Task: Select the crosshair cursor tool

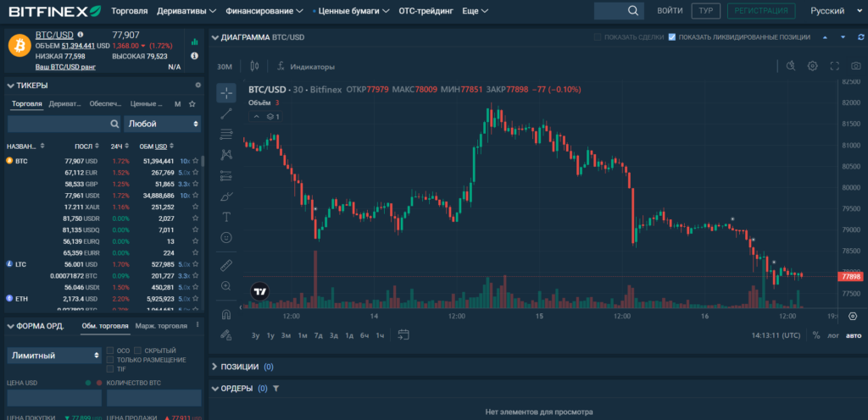Action: pyautogui.click(x=225, y=93)
